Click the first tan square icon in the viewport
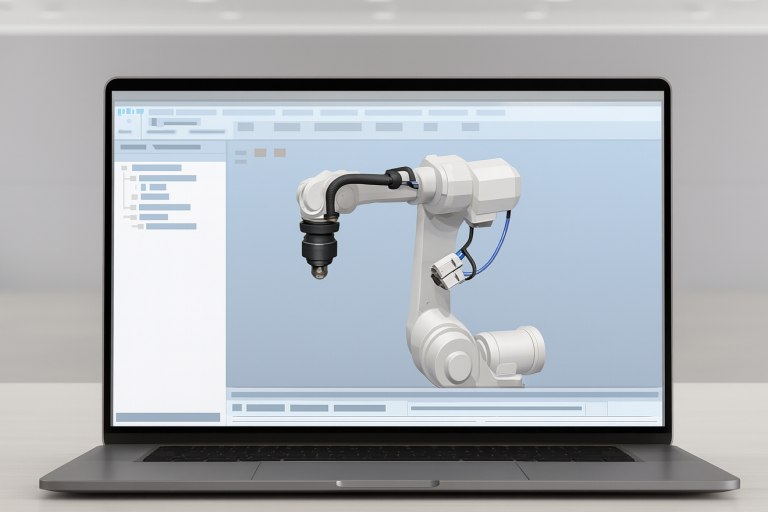 tap(260, 153)
